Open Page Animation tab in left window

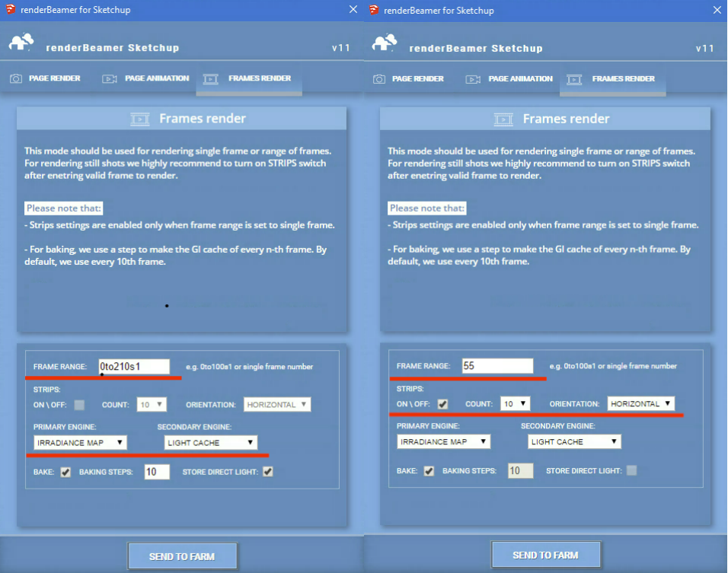click(x=145, y=78)
